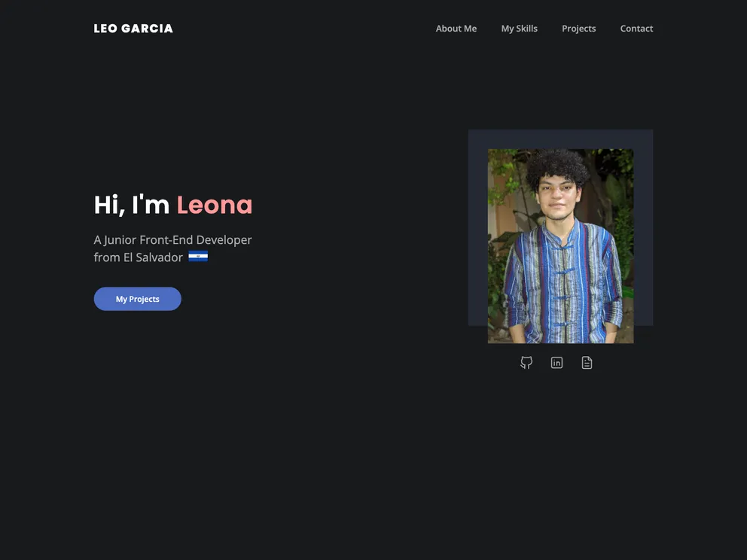Click the dark frame behind the portrait

point(478,227)
